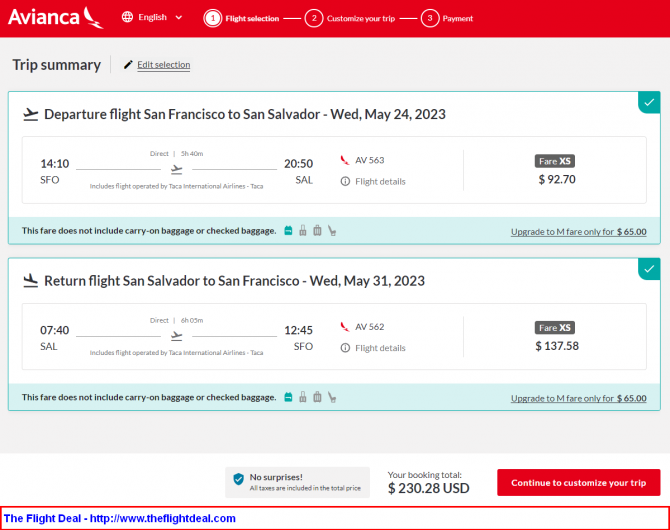Click the Avianca logo
670x530 pixels.
click(x=56, y=18)
